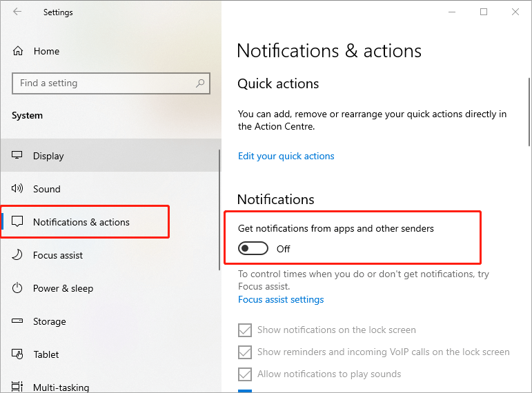Click the Power & sleep icon
The height and width of the screenshot is (393, 532).
(x=18, y=288)
